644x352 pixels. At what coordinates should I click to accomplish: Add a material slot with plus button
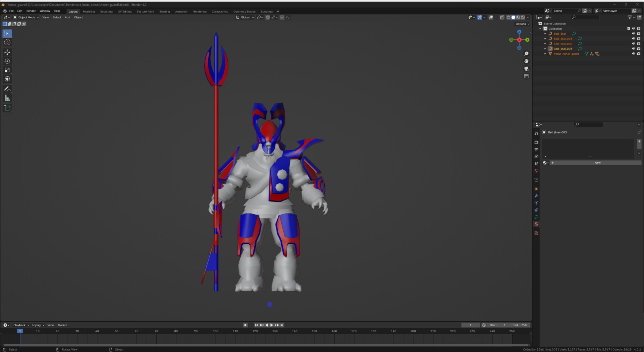click(639, 141)
